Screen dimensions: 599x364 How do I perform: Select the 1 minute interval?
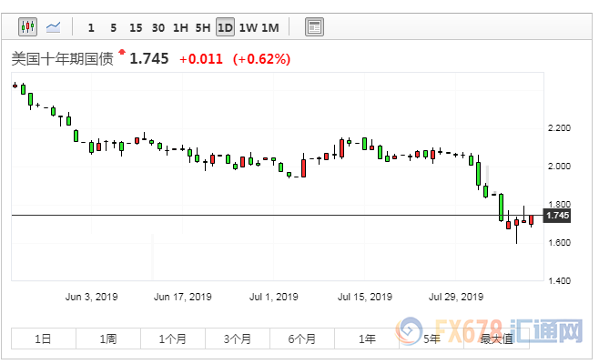click(91, 28)
